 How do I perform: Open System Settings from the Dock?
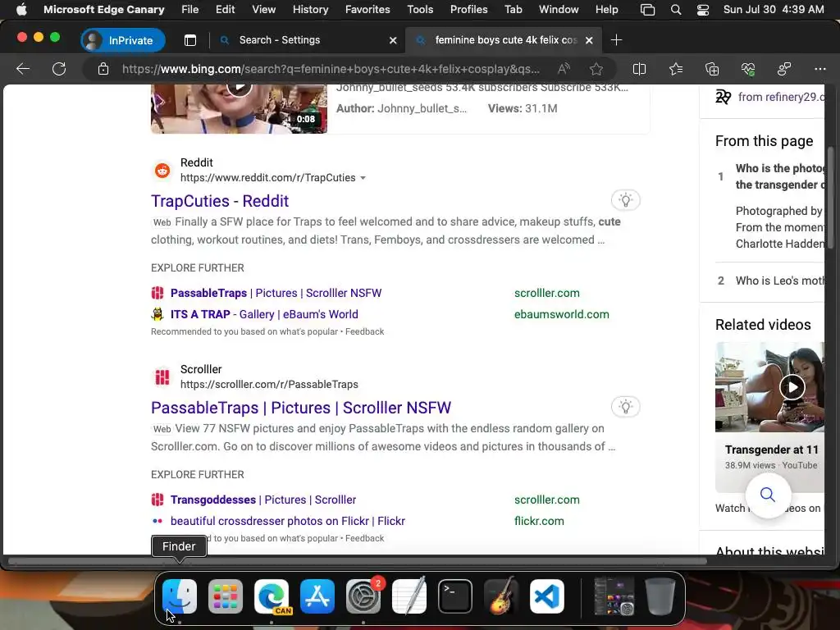363,596
